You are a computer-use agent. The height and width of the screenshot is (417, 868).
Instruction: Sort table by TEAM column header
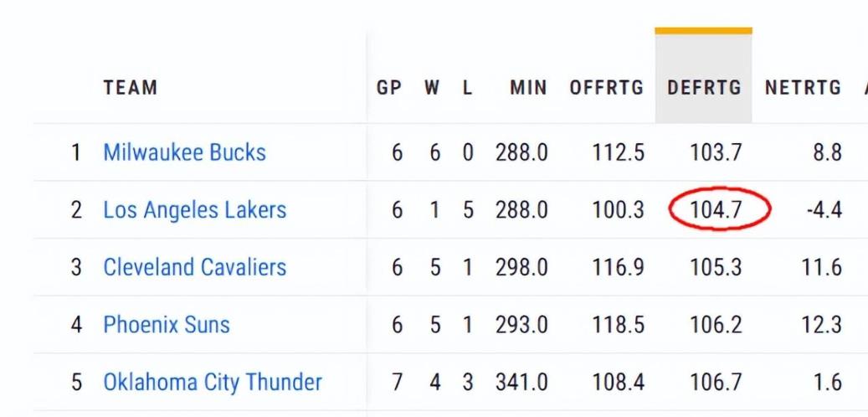(130, 87)
